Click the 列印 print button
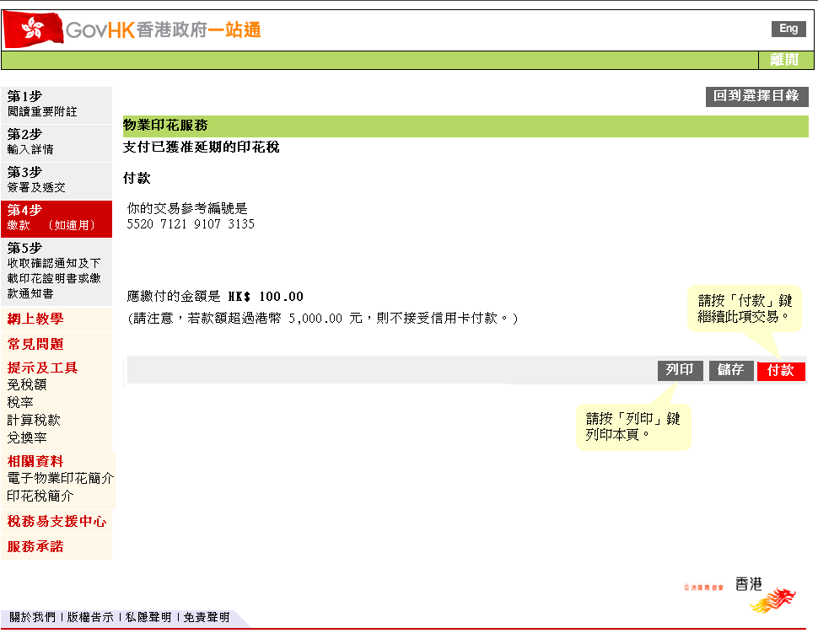 (680, 370)
